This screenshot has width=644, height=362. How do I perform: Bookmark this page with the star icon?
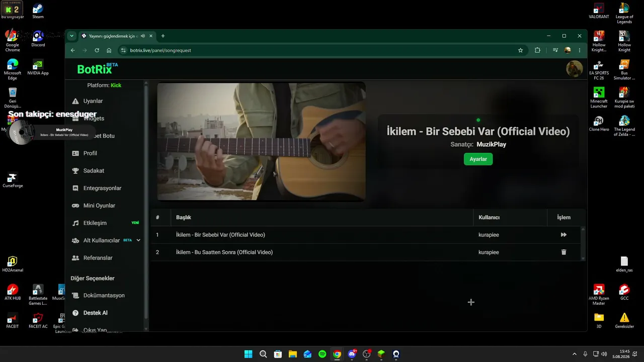(x=520, y=50)
